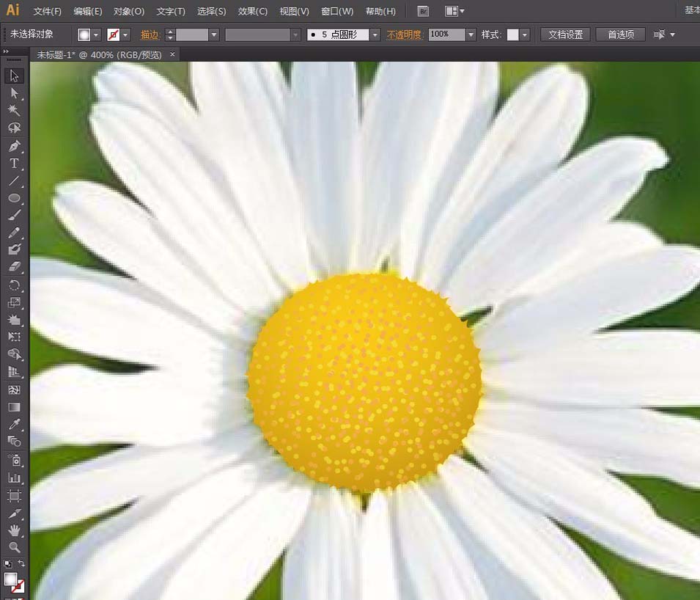Select the Zoom magnifier tool
700x600 pixels.
[14, 547]
